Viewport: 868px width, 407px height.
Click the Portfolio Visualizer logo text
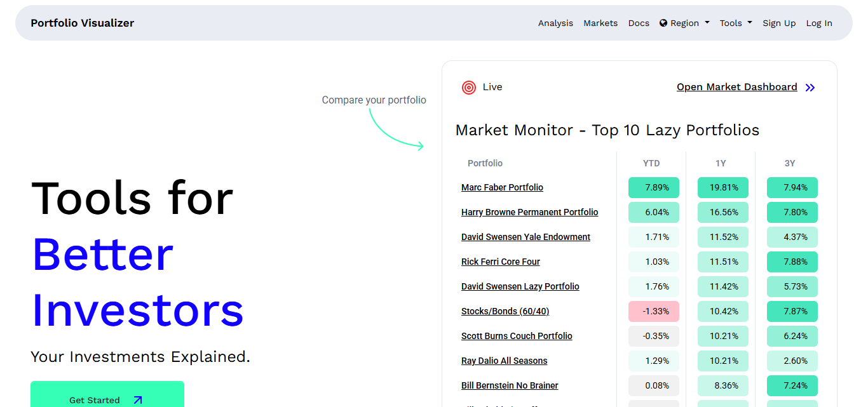tap(83, 23)
